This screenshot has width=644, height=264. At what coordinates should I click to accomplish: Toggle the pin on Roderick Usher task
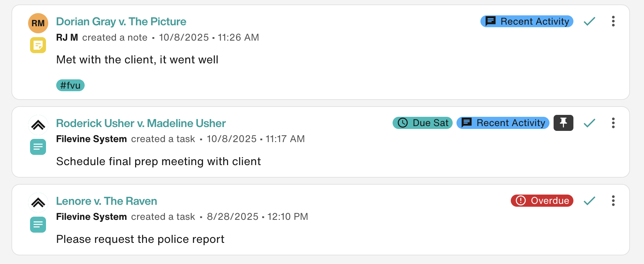[563, 123]
